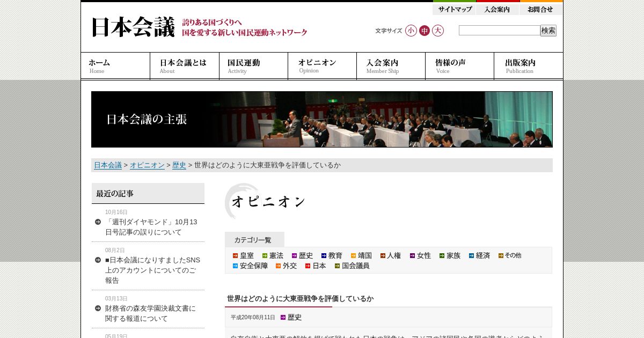Open the SNS上のアカウント report article
The width and height of the screenshot is (644, 338).
(x=152, y=270)
